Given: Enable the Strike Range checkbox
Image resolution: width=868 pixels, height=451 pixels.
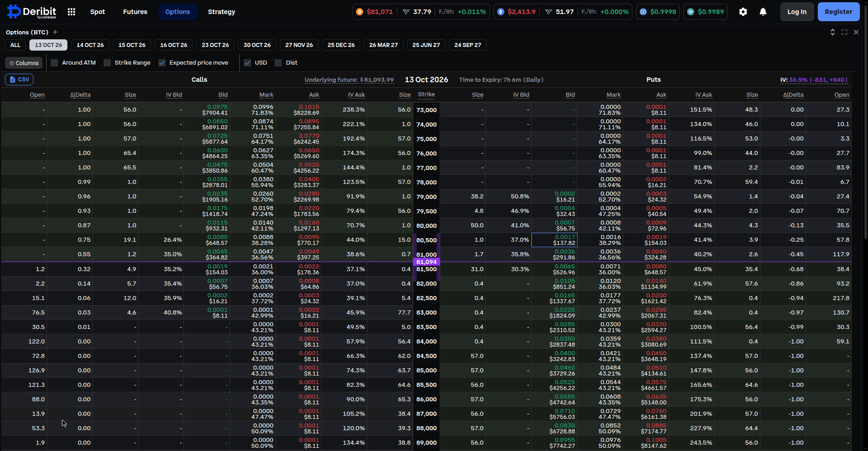Looking at the screenshot, I should click(x=107, y=63).
